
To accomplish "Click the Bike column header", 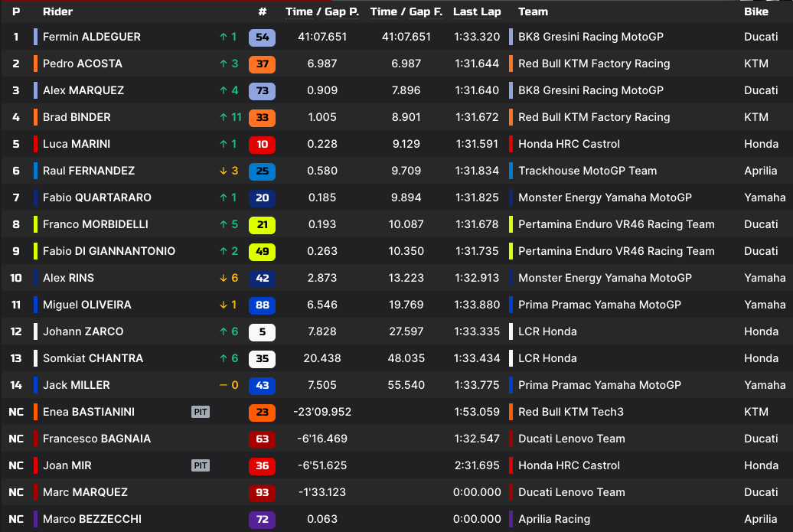I will tap(756, 11).
